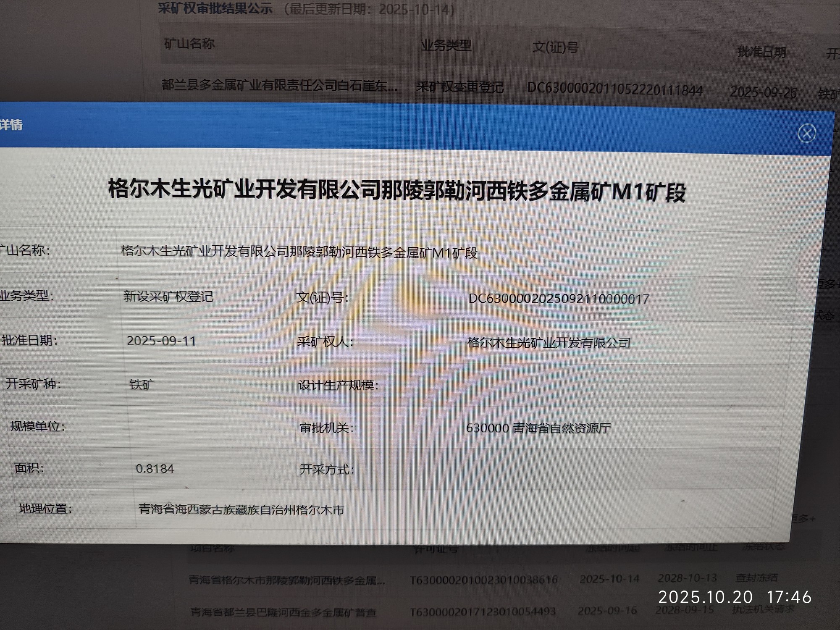The width and height of the screenshot is (840, 630).
Task: Click the 青海省都兰县巴隆河西金多金属矿普查 row
Action: click(283, 612)
